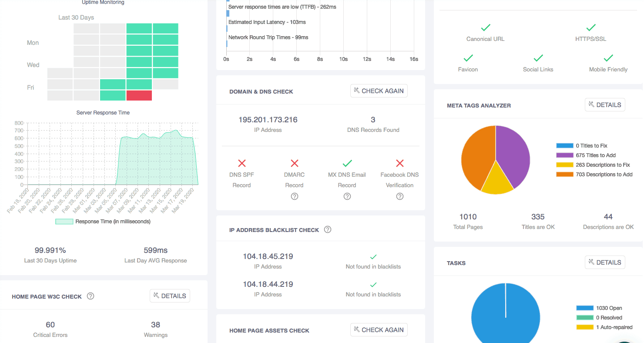Click 'Network Round Trip Times - 99ms' row
The width and height of the screenshot is (644, 343).
click(x=268, y=37)
